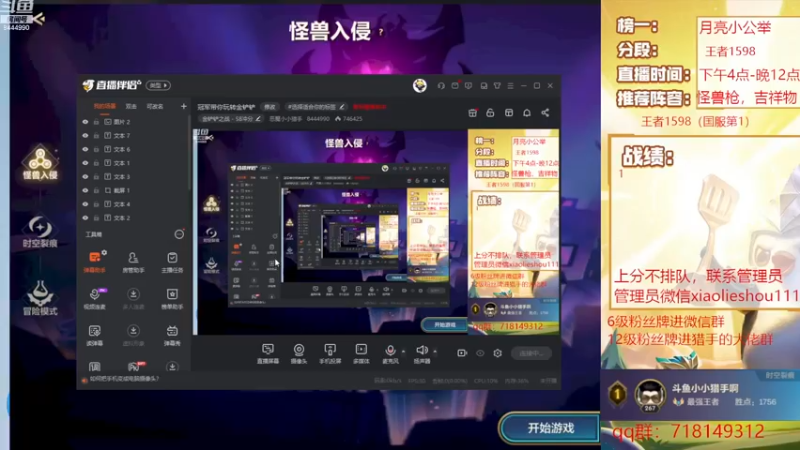This screenshot has width=800, height=450.
Task: Click the record camera icon in bottom bar
Action: [x=462, y=353]
